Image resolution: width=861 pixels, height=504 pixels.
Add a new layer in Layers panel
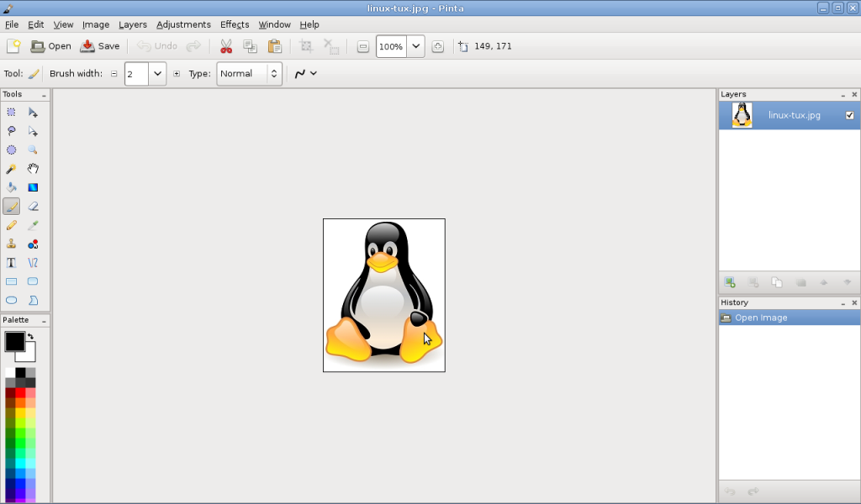pyautogui.click(x=730, y=282)
